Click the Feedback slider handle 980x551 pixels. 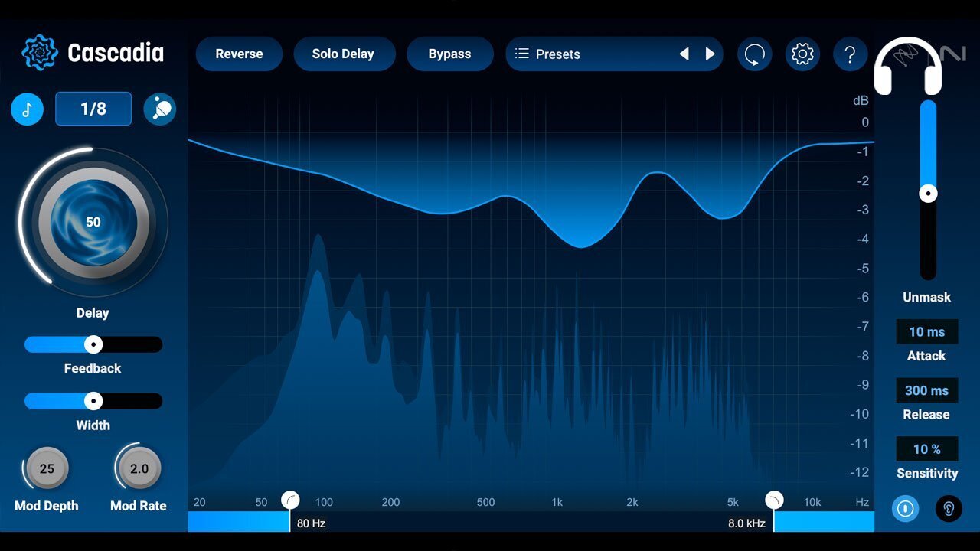pyautogui.click(x=93, y=344)
